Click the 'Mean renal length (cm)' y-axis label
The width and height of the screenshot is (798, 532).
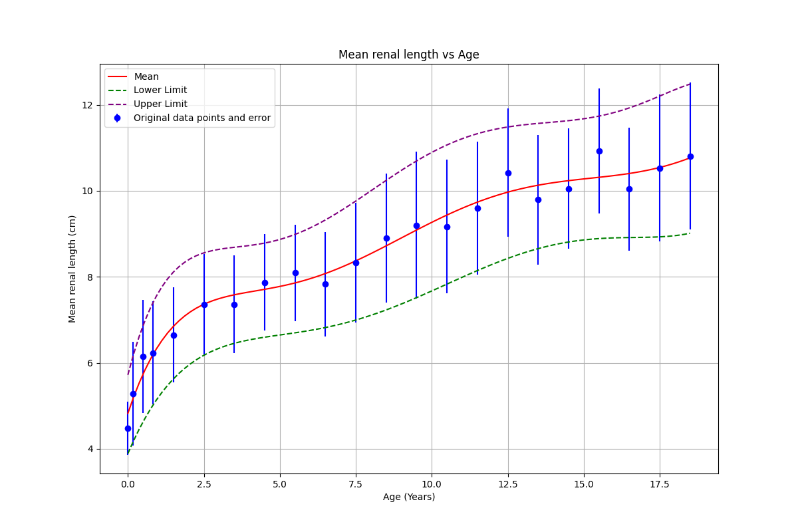pyautogui.click(x=72, y=269)
